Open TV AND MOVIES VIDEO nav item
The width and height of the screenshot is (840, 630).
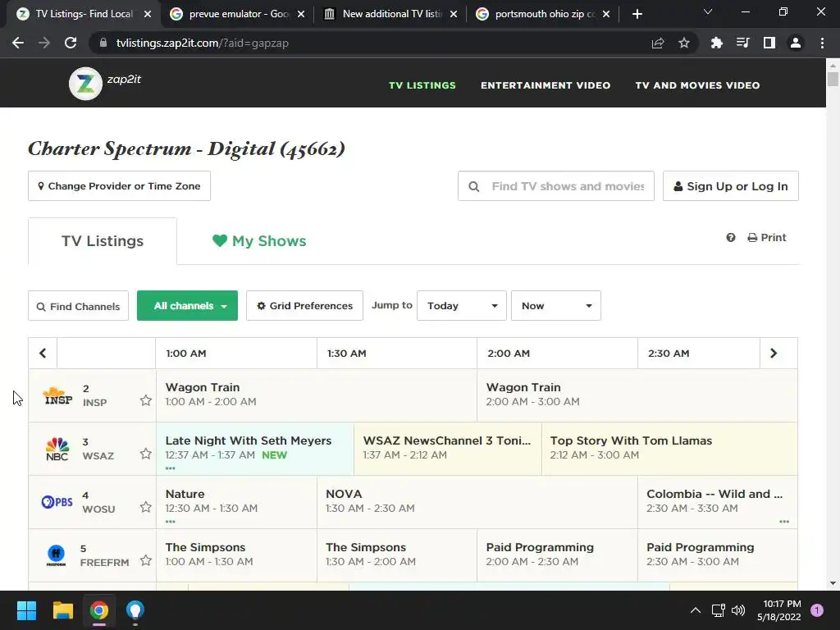(x=697, y=85)
